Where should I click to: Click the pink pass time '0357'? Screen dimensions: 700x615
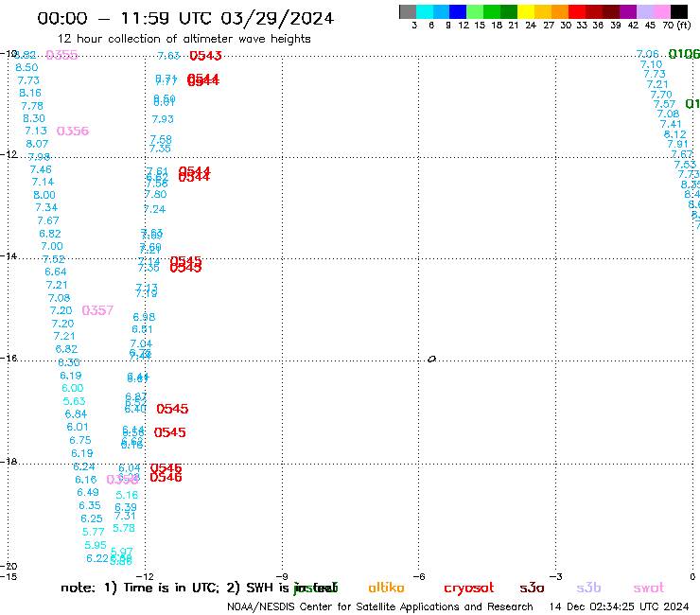click(97, 310)
